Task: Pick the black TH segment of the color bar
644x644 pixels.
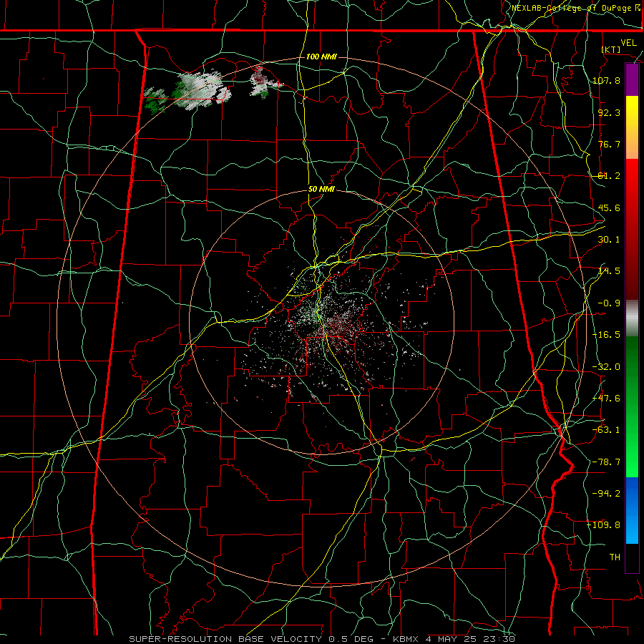Action: click(632, 557)
